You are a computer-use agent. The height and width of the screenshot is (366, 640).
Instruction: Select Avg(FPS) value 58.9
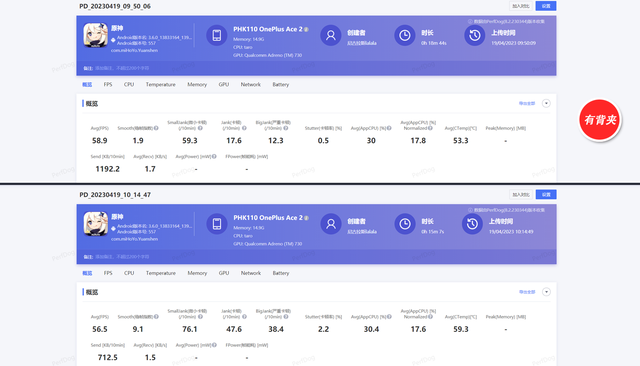(x=100, y=140)
